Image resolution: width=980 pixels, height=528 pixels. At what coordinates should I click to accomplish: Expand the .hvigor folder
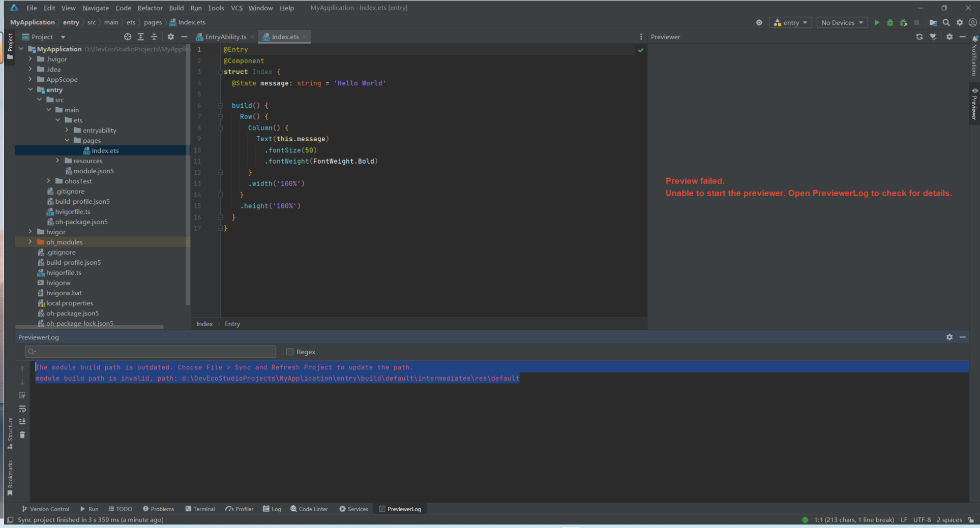(x=30, y=59)
